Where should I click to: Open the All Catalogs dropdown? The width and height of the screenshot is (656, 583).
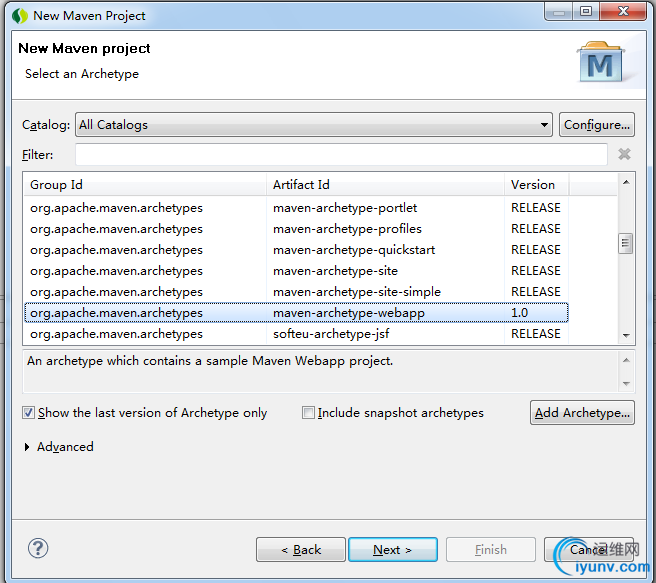tap(314, 125)
